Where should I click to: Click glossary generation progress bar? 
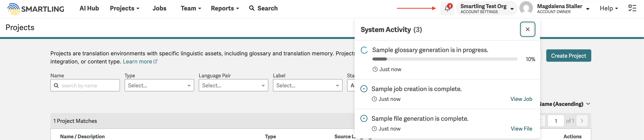445,59
